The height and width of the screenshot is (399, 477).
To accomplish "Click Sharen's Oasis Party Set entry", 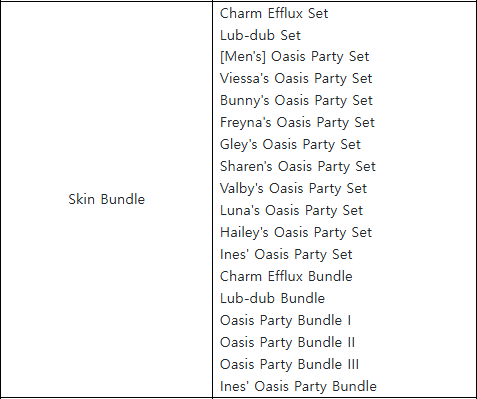I will (x=298, y=167).
